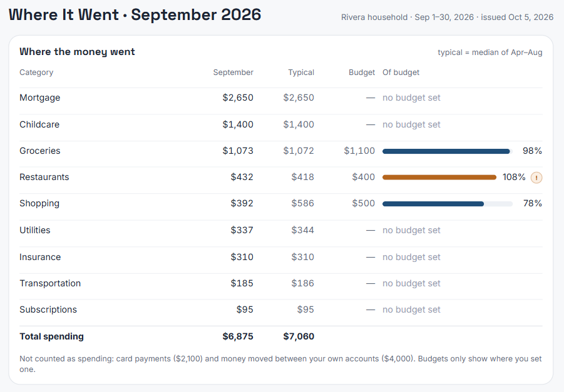Click the Rivera household date range subtitle

click(447, 18)
